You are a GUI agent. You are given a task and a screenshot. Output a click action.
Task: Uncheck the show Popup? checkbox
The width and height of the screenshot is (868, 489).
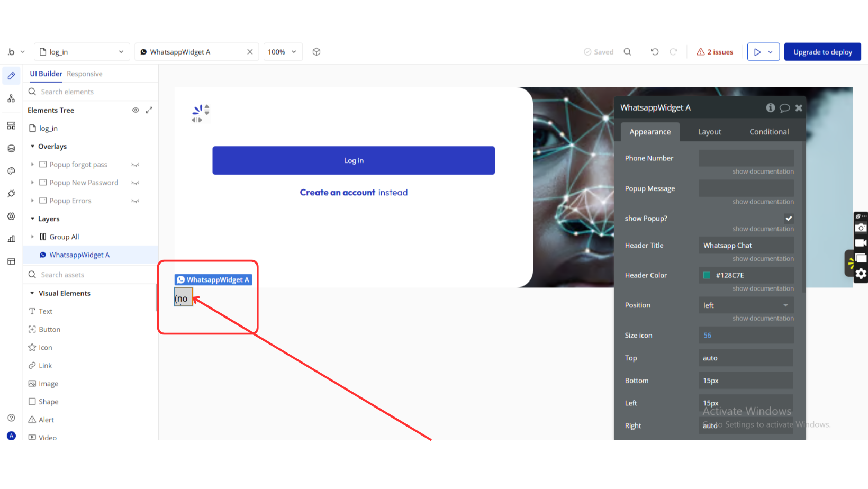pyautogui.click(x=789, y=219)
